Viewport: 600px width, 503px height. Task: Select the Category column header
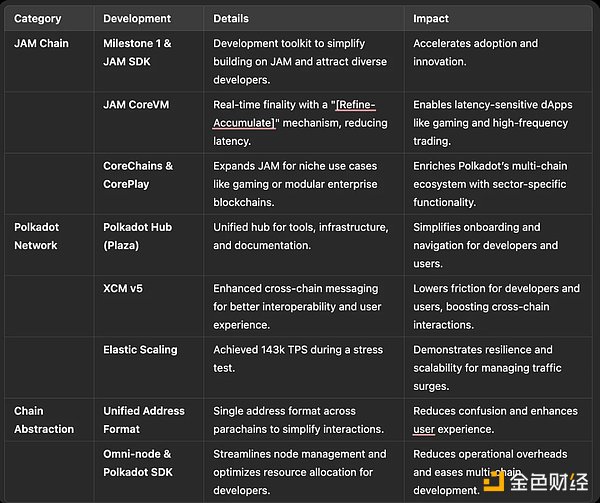[39, 18]
